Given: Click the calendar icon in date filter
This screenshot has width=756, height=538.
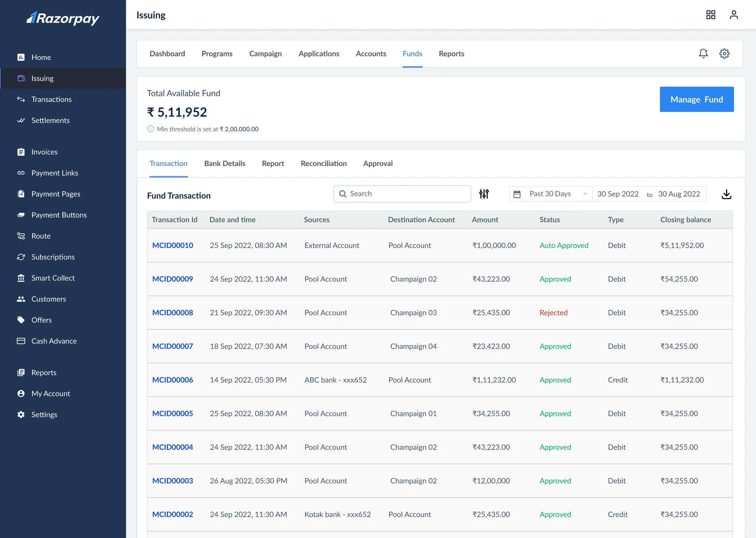Looking at the screenshot, I should pos(517,194).
